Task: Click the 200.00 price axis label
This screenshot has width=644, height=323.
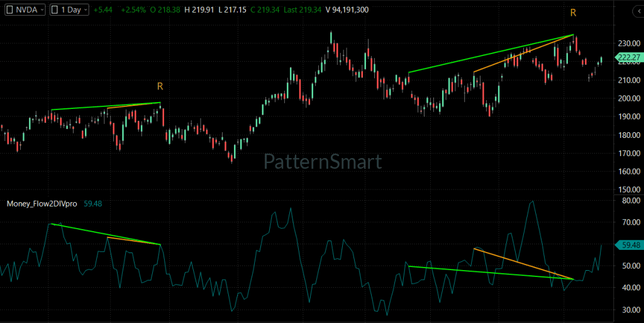Action: point(629,98)
